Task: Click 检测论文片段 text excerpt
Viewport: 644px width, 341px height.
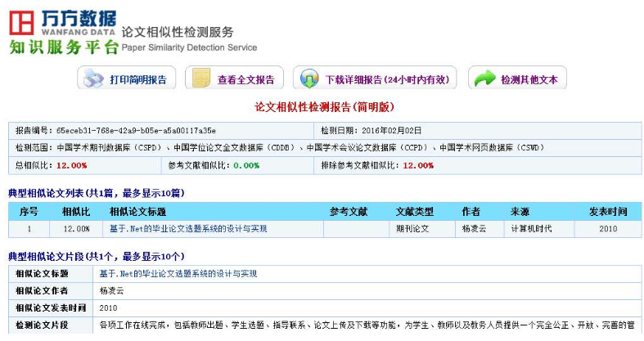Action: point(367,325)
